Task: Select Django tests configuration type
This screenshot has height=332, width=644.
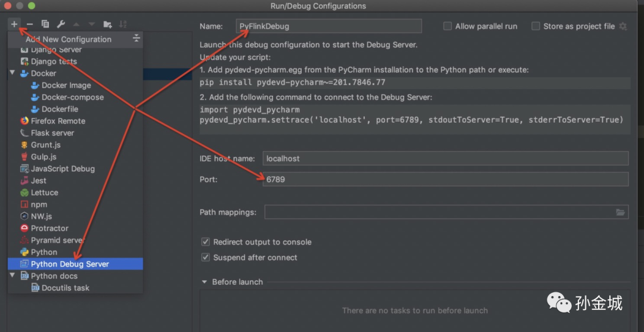Action: click(x=75, y=61)
